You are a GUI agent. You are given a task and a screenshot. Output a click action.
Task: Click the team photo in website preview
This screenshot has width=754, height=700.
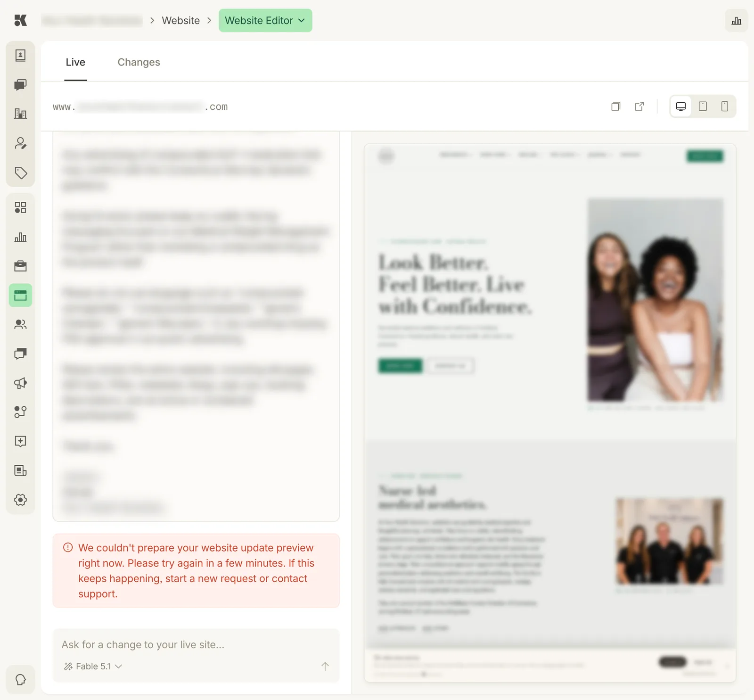[669, 541]
